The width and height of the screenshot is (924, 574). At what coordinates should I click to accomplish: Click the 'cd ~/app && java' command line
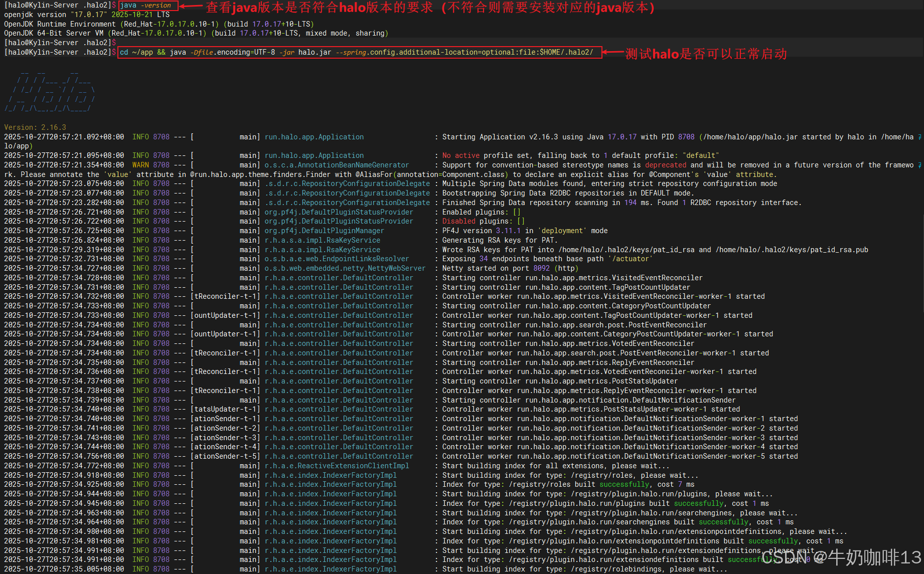tap(356, 52)
